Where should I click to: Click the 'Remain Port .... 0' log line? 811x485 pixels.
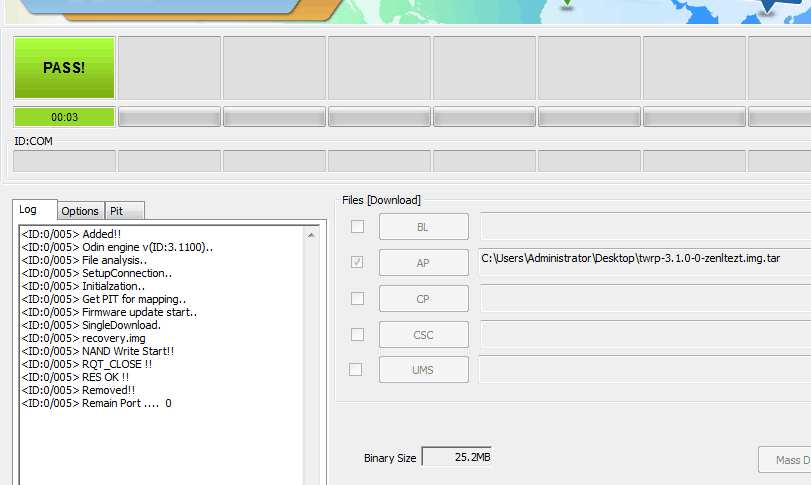click(x=96, y=403)
